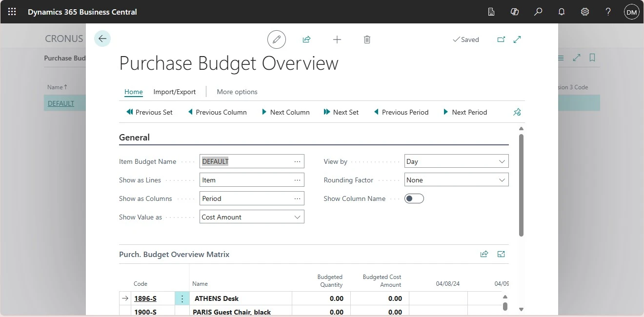Open item link 1896-S
Screen dimensions: 644x317
(x=145, y=298)
